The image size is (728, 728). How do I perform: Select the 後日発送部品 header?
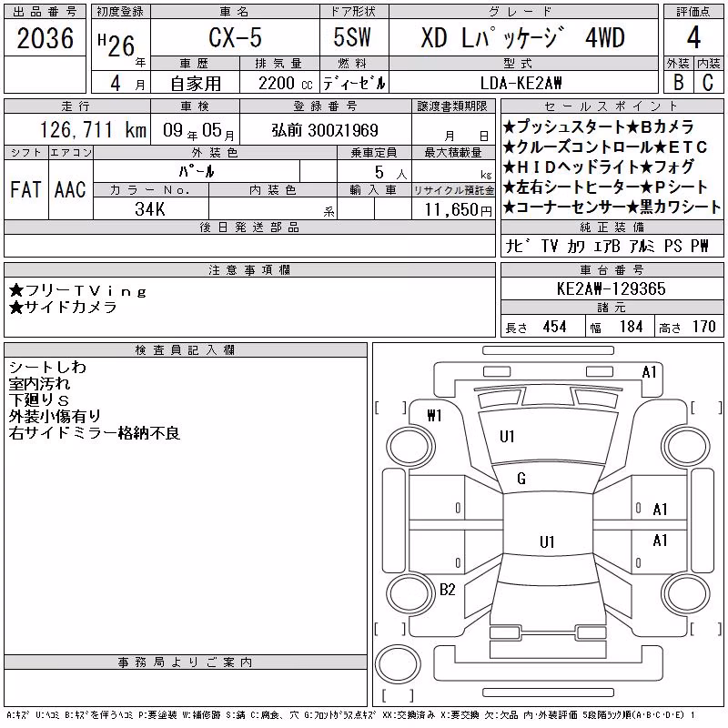(249, 227)
